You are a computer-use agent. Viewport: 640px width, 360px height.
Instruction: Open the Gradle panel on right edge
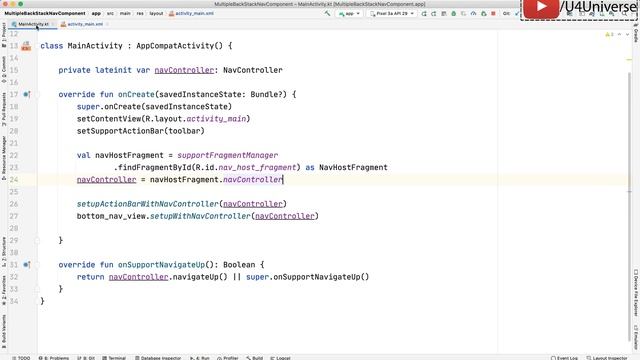(x=636, y=34)
